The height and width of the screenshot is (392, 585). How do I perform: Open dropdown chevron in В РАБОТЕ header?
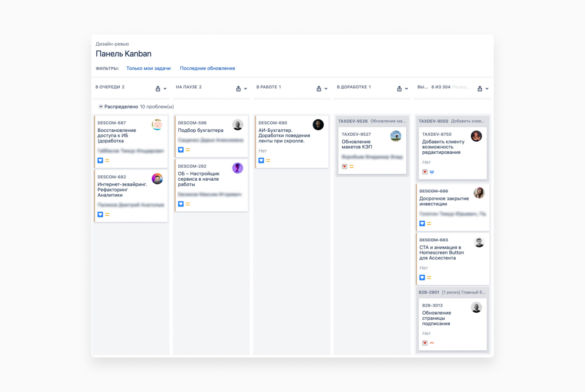coord(326,89)
